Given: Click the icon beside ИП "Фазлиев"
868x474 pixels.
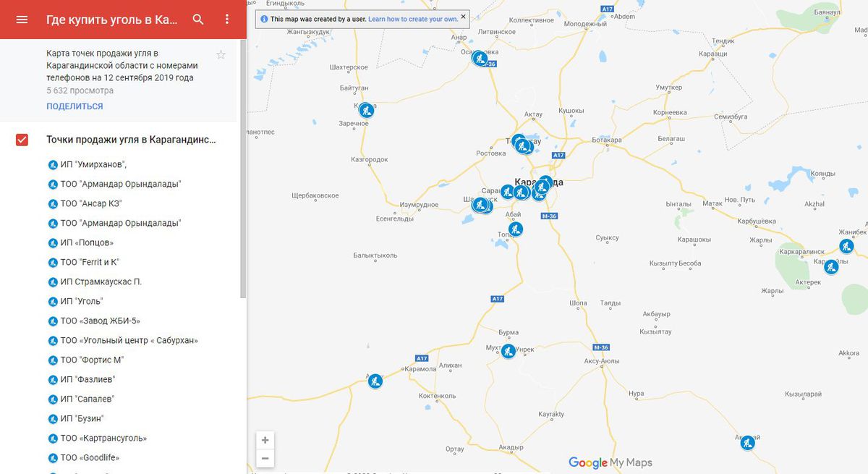Looking at the screenshot, I should 53,379.
